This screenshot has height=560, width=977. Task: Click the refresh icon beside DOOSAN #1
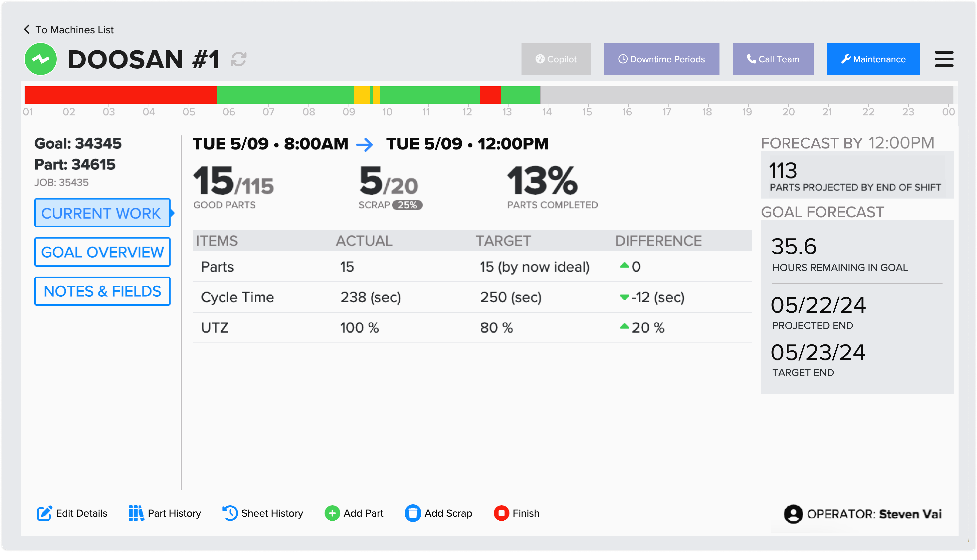click(x=238, y=59)
